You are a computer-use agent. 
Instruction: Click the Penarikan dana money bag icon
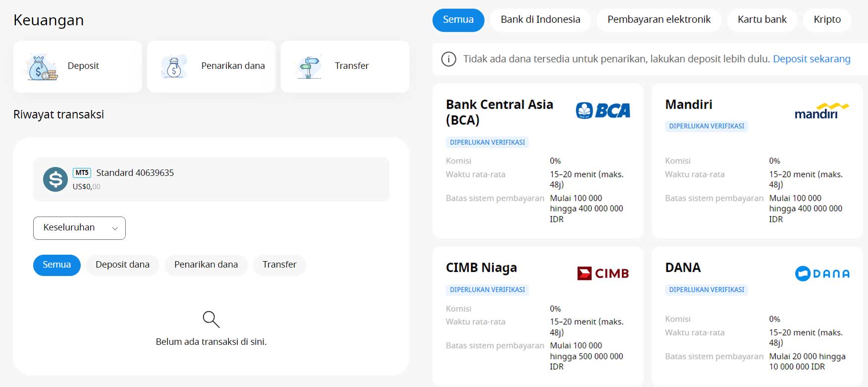click(x=174, y=66)
